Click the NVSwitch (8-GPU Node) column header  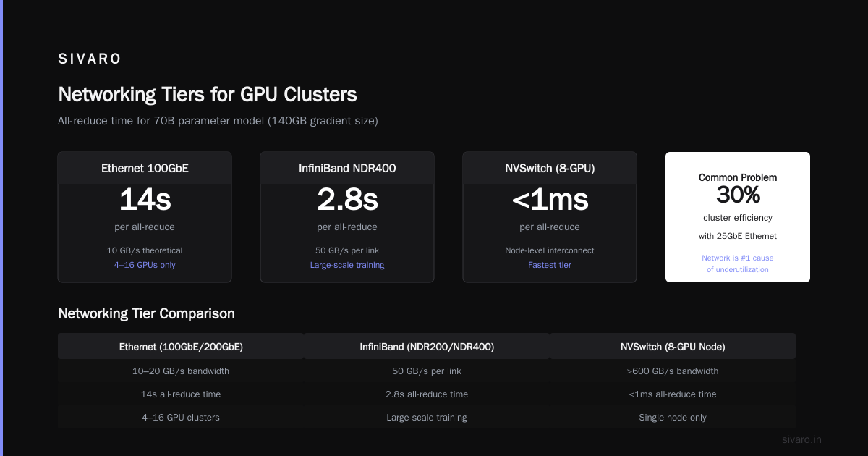(x=673, y=347)
